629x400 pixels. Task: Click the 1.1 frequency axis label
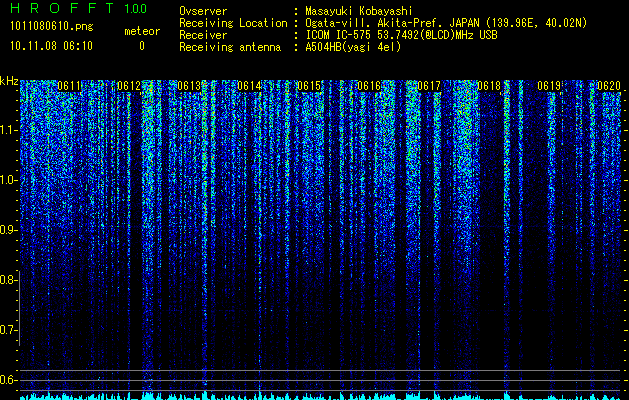coord(9,130)
